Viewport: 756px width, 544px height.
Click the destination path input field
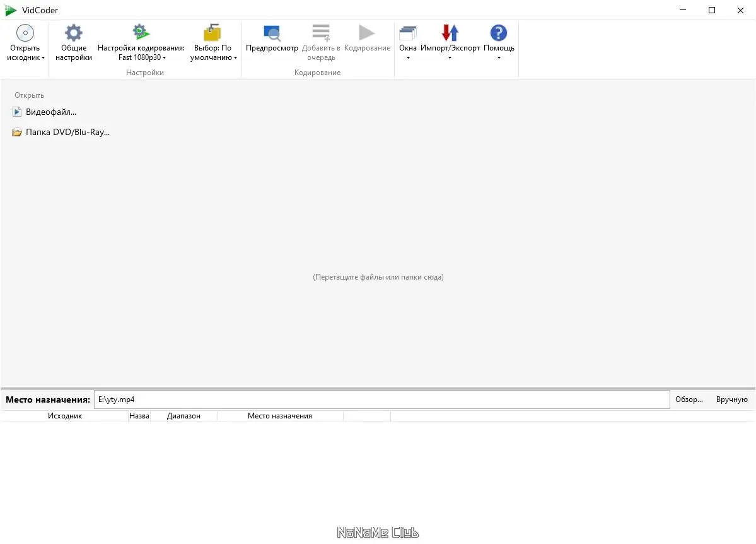pyautogui.click(x=382, y=399)
